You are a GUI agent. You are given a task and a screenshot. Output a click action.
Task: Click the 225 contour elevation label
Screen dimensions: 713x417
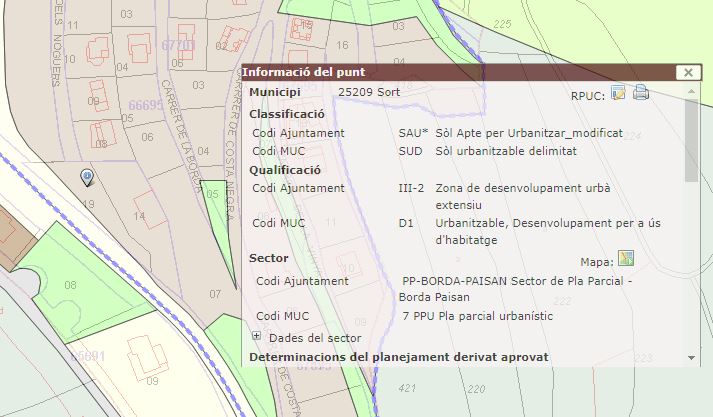click(501, 23)
